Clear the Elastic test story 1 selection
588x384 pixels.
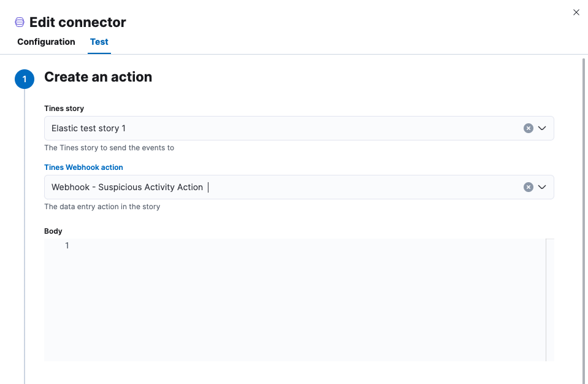(x=528, y=128)
